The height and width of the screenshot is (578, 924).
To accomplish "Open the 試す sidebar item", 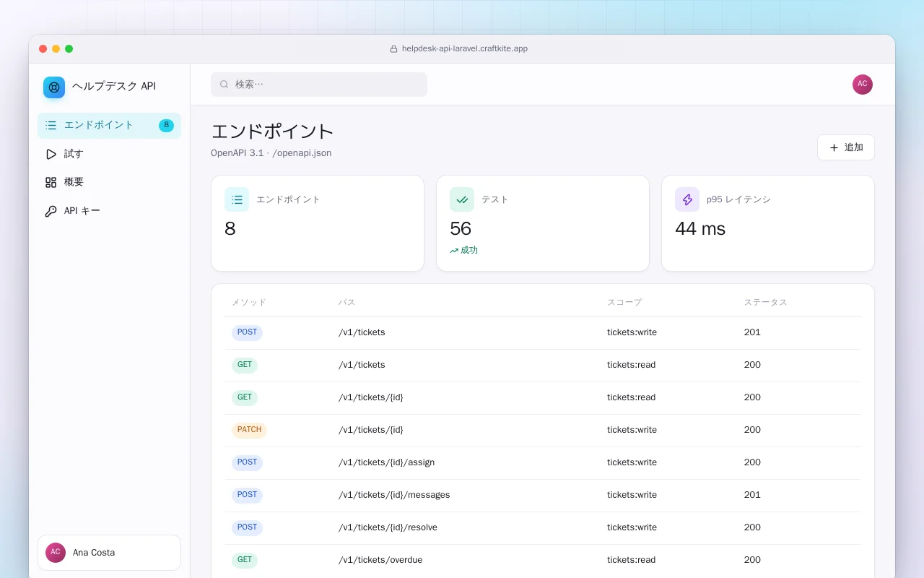I will coord(109,154).
